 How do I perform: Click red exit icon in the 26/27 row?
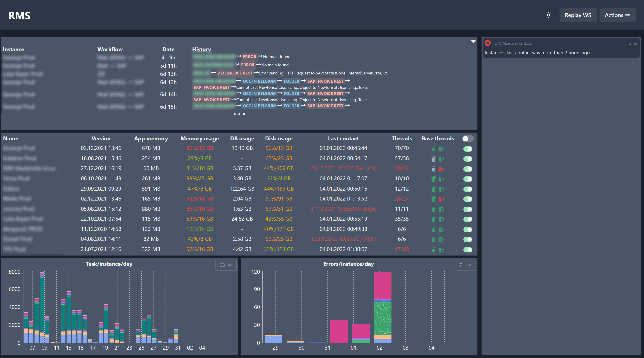442,199
